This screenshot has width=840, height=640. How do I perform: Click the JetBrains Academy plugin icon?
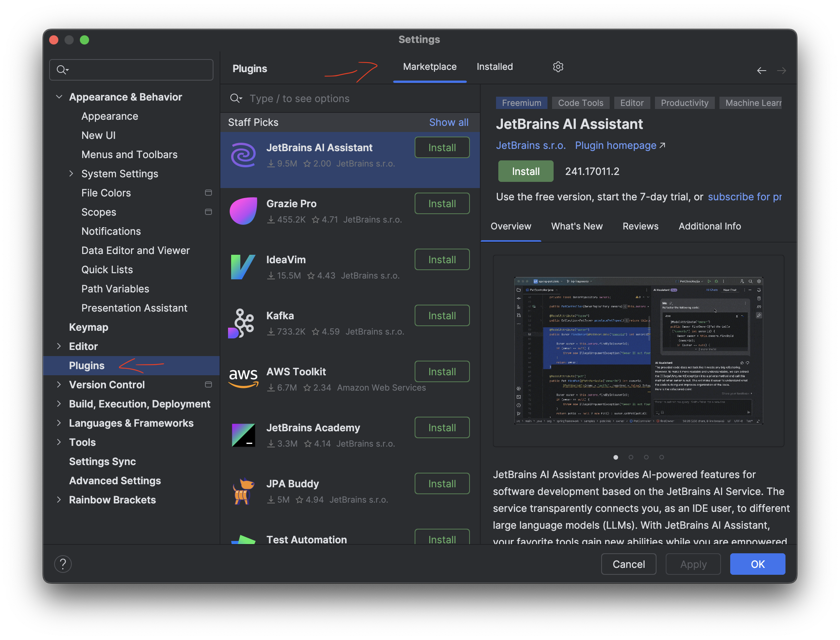coord(243,435)
